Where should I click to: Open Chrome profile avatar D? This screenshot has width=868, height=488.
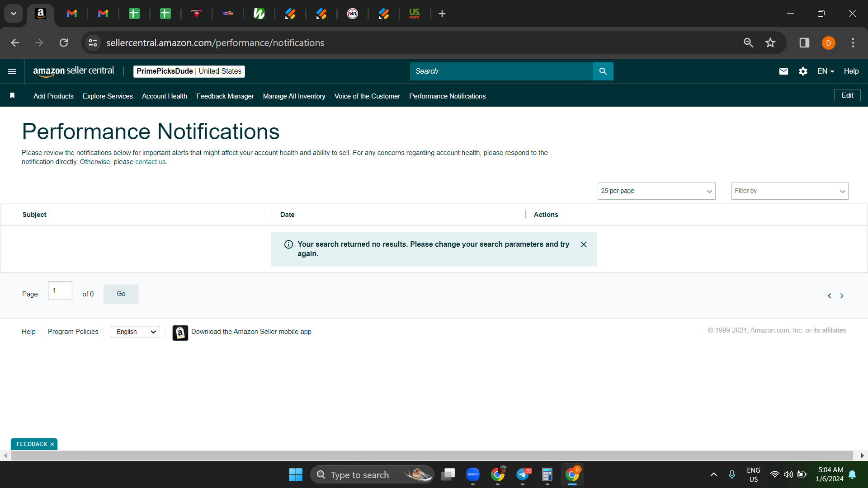coord(828,43)
